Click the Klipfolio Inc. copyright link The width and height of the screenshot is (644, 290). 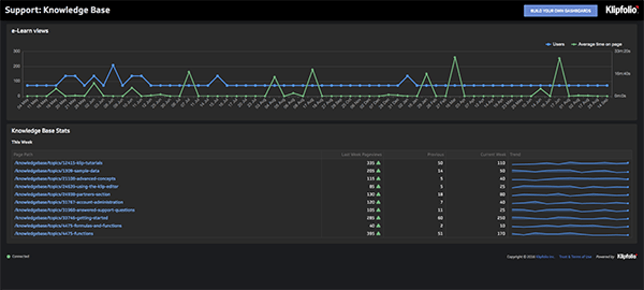coord(545,257)
